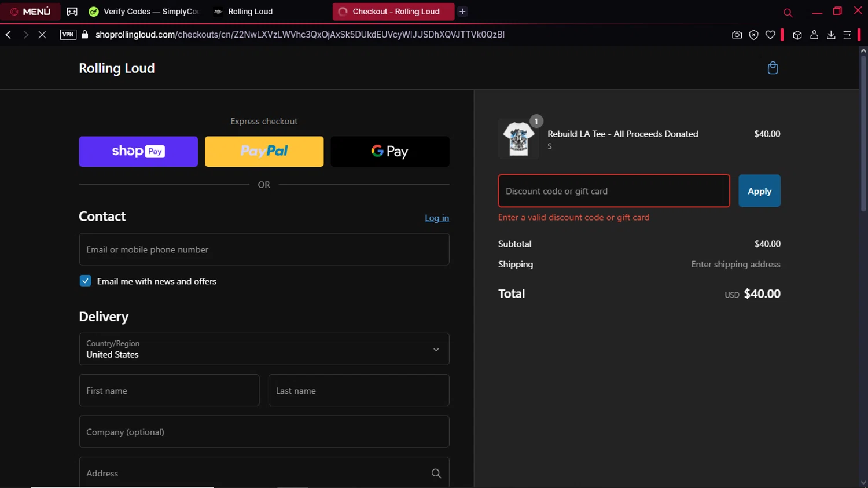Click the Subtotal $40.00 amount
Viewport: 868px width, 488px height.
point(767,244)
